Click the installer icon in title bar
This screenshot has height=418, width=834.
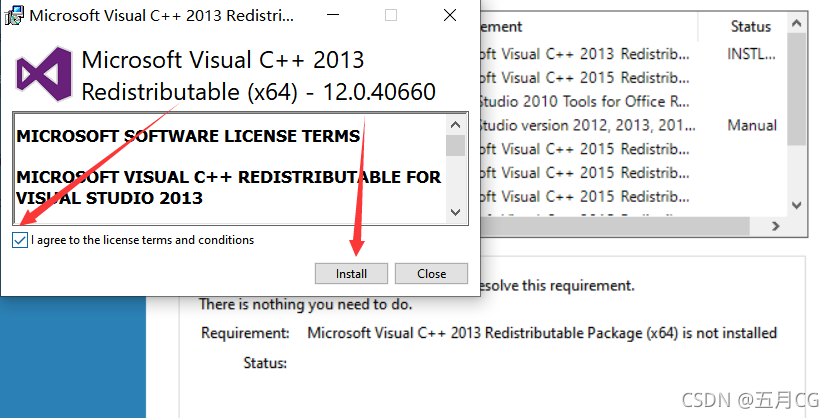tap(14, 15)
